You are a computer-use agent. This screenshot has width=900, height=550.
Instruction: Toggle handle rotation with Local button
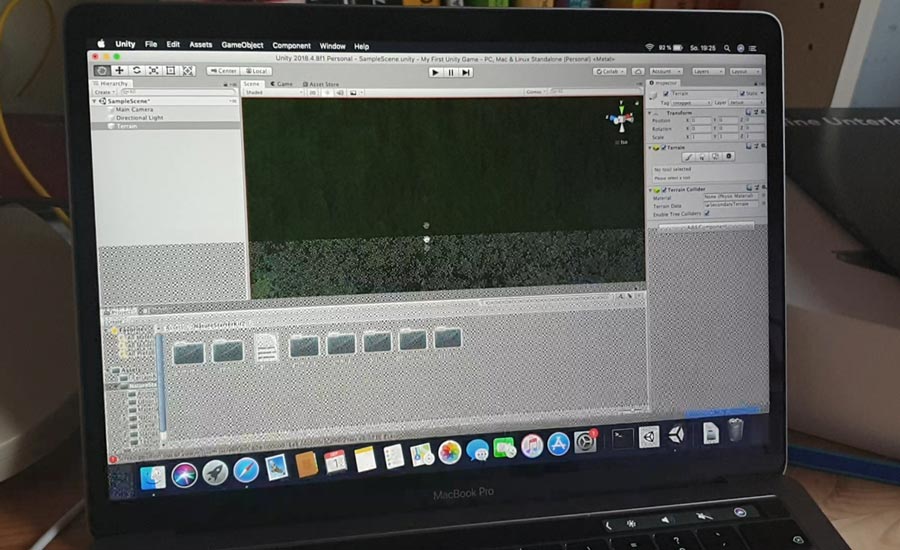256,71
